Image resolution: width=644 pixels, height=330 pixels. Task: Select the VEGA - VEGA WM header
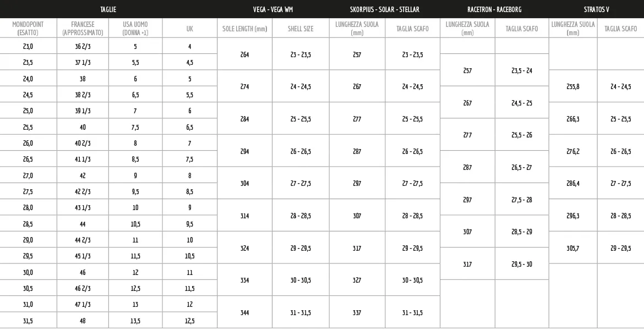coord(273,9)
